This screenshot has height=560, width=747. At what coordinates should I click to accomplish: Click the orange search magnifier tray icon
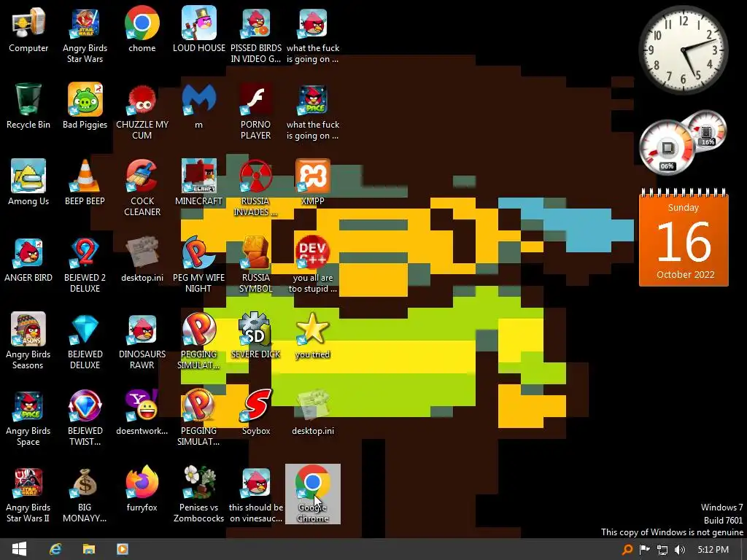click(627, 550)
